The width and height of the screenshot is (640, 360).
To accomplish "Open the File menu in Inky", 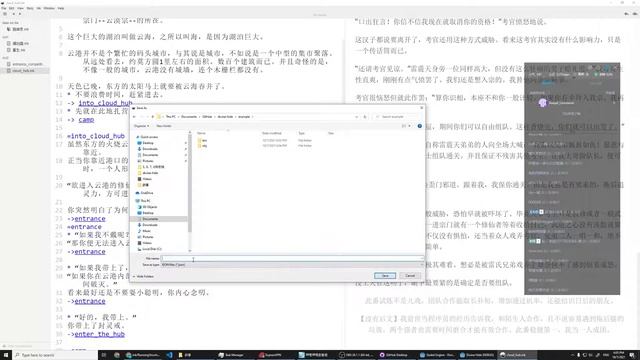I will click(4, 8).
